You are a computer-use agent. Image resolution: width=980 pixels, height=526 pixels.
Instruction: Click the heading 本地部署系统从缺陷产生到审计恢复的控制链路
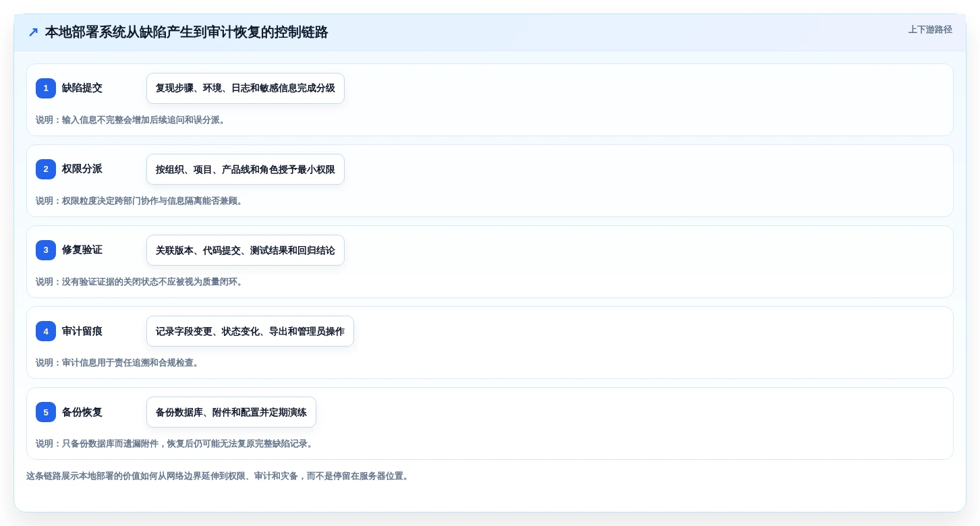(x=186, y=32)
